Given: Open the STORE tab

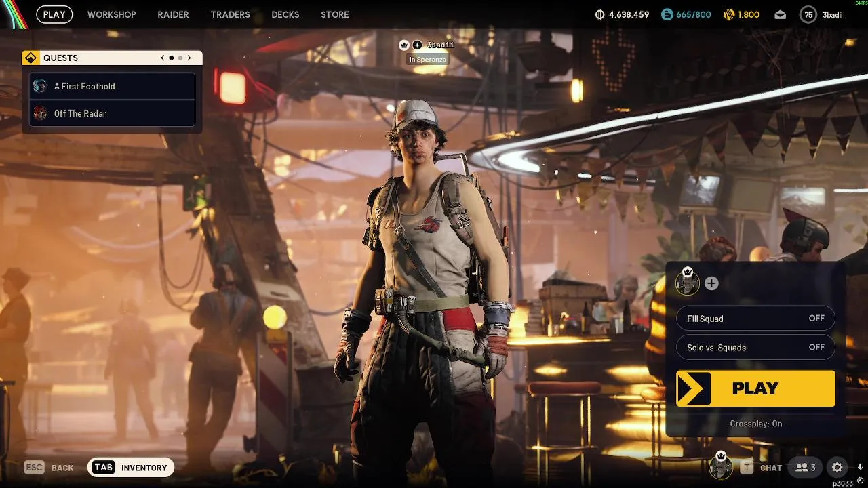Looking at the screenshot, I should 334,14.
